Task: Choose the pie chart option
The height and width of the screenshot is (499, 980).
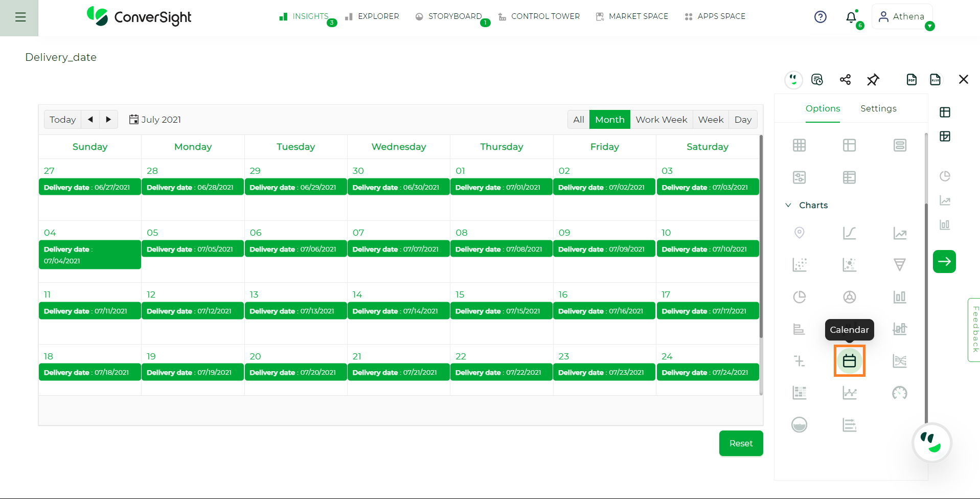Action: coord(799,297)
